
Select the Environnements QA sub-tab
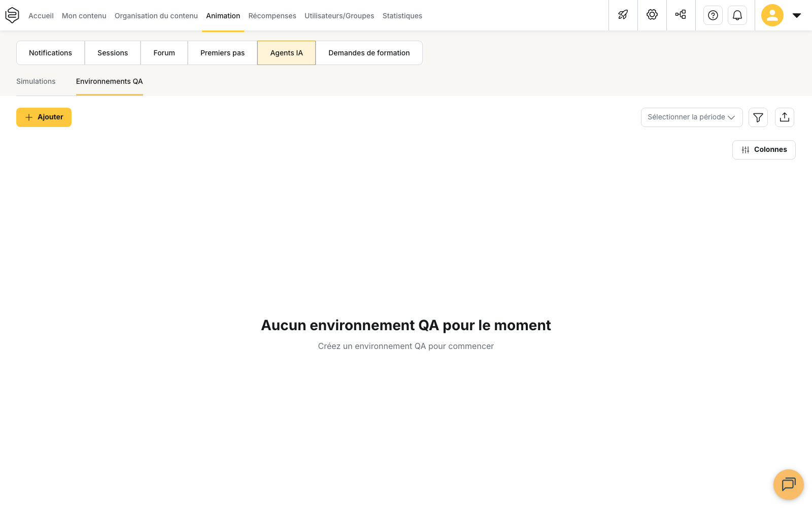(110, 81)
